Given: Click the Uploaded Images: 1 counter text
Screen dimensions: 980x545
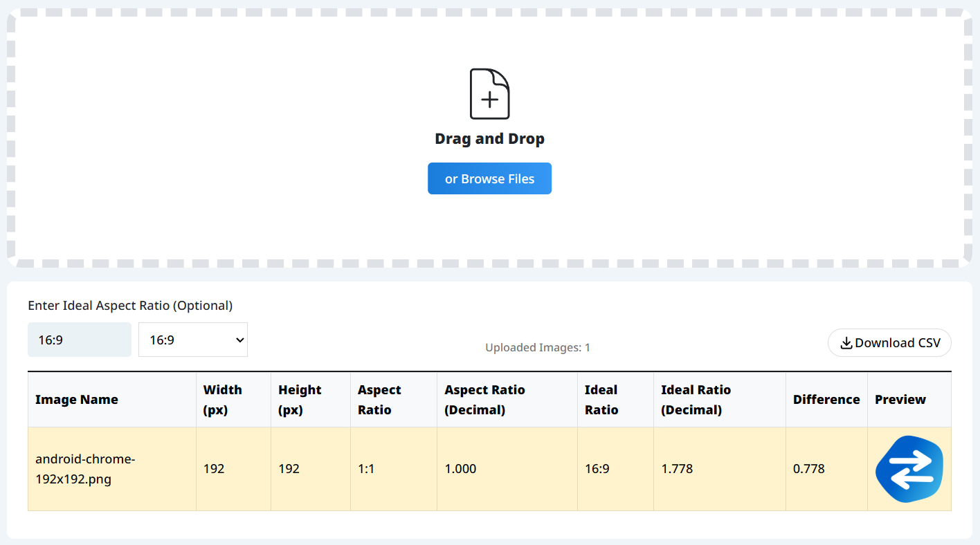Looking at the screenshot, I should point(538,347).
